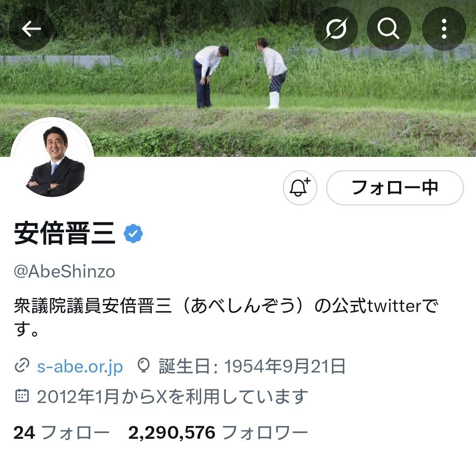
Task: Tap the birthday balloon icon
Action: (144, 365)
